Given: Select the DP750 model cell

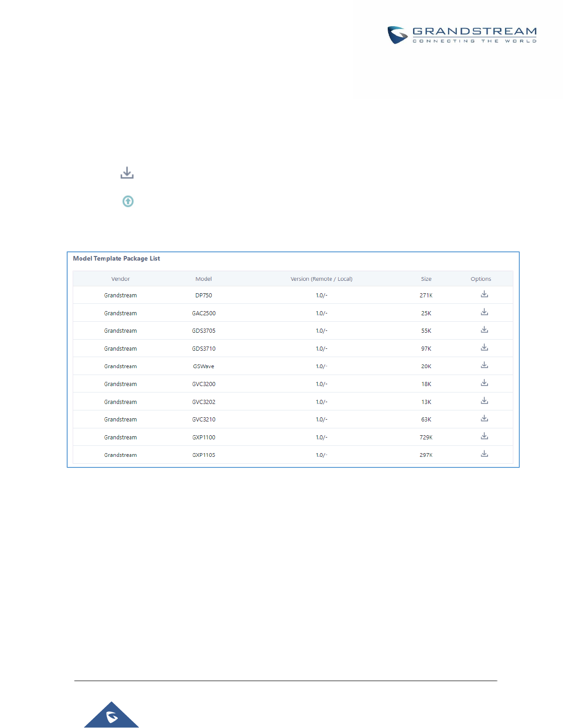Looking at the screenshot, I should [204, 296].
